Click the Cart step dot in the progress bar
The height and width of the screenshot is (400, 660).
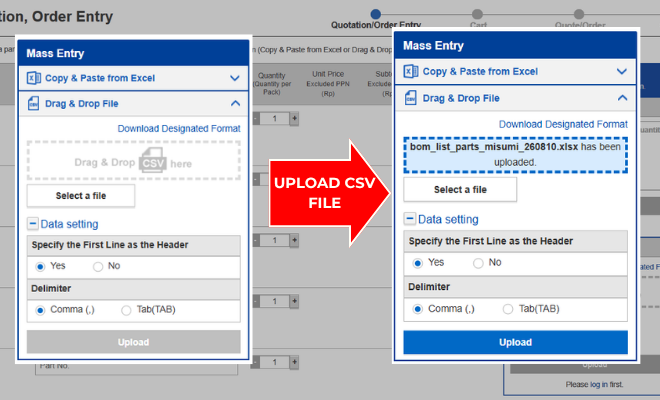tap(477, 14)
